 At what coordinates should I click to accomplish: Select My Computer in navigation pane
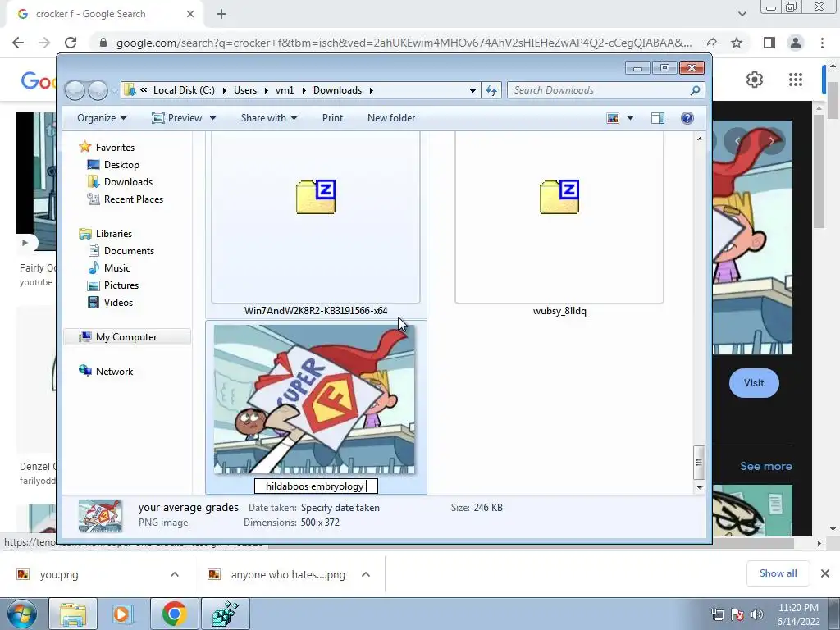click(x=126, y=337)
